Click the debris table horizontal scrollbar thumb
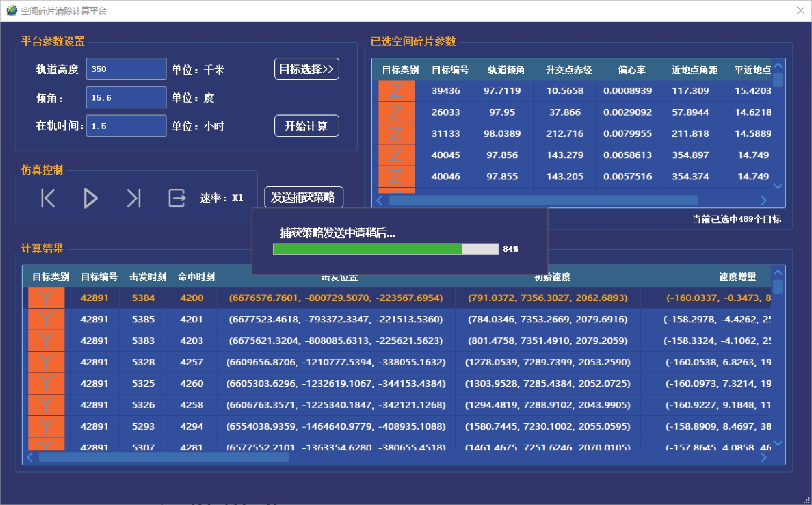 click(x=543, y=200)
